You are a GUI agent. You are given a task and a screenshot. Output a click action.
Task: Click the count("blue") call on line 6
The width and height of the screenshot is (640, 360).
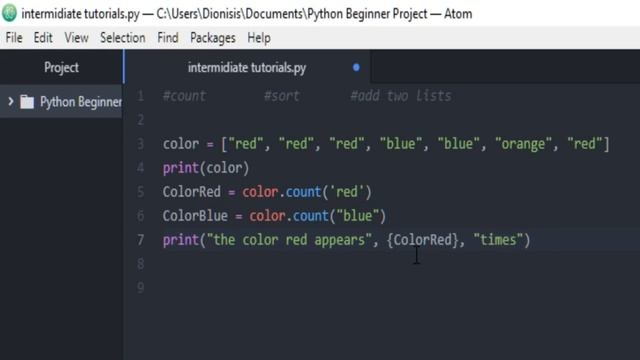pos(339,216)
